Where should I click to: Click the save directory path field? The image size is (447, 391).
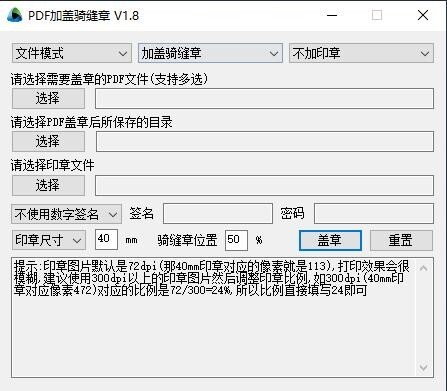pos(265,141)
